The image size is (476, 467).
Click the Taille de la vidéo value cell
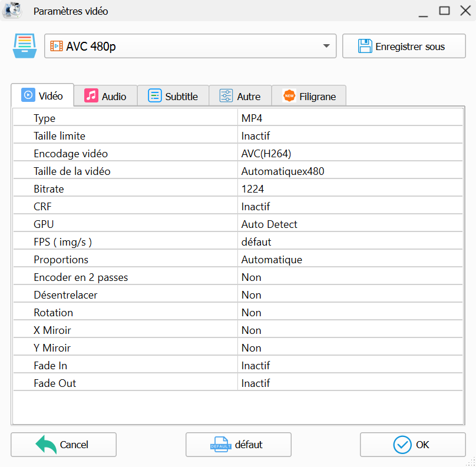[x=350, y=171]
